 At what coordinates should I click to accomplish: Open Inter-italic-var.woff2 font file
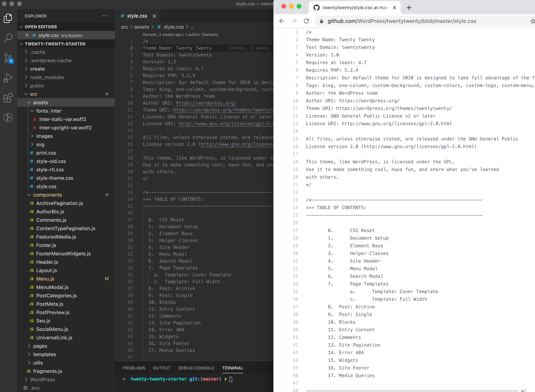pos(62,119)
